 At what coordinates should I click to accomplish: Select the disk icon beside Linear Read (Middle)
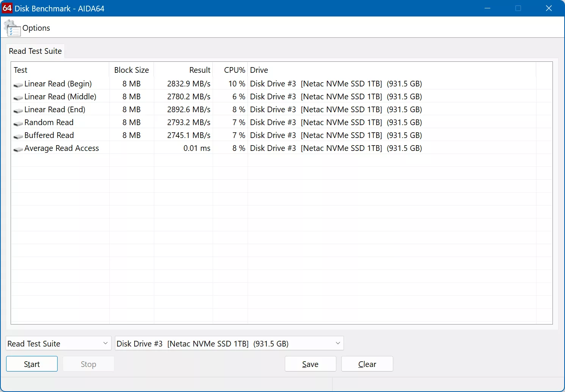pos(18,97)
